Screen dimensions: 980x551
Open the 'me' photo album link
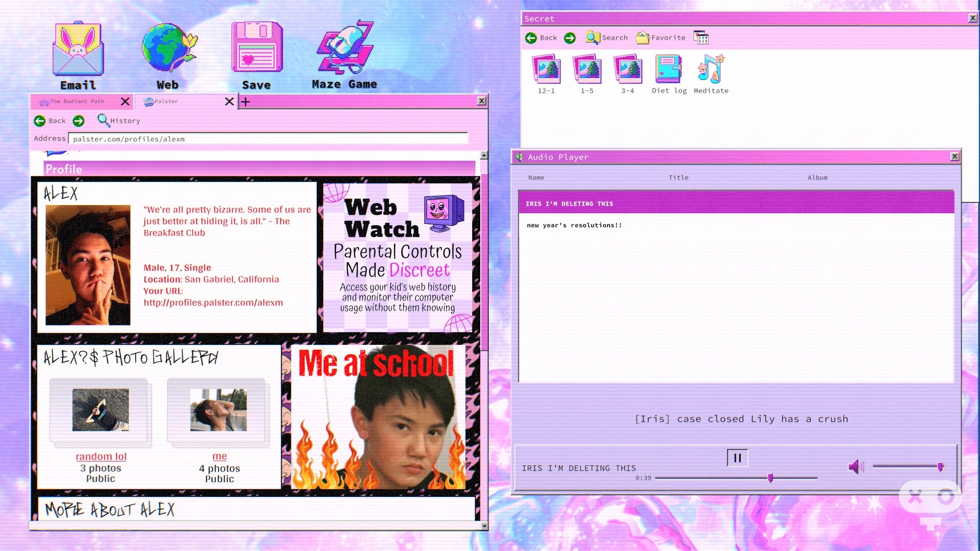coord(219,456)
